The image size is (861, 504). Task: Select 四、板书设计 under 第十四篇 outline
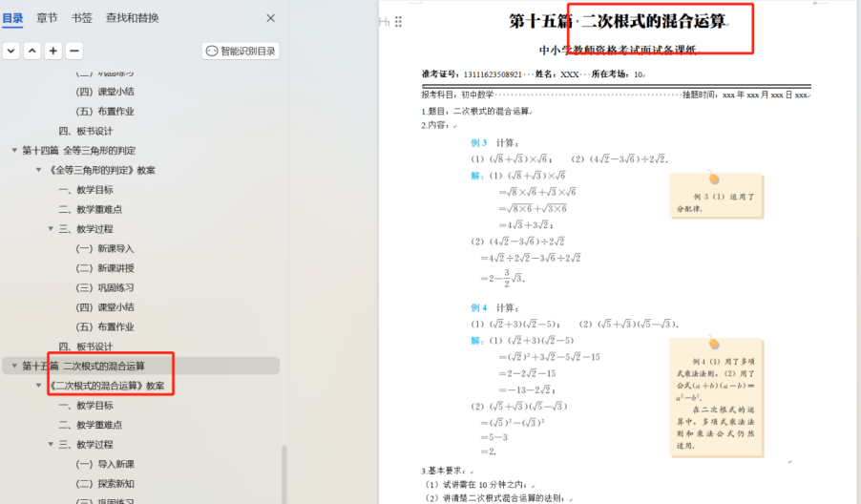86,346
